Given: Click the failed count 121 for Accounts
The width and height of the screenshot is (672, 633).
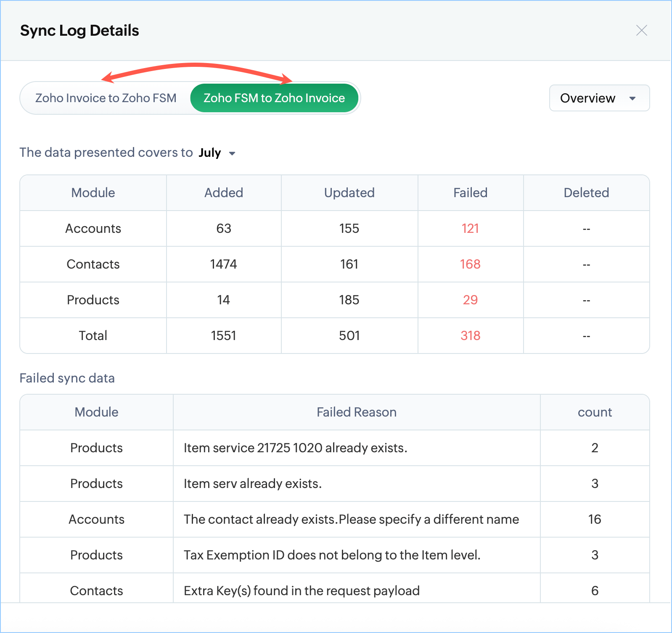Looking at the screenshot, I should pos(470,228).
